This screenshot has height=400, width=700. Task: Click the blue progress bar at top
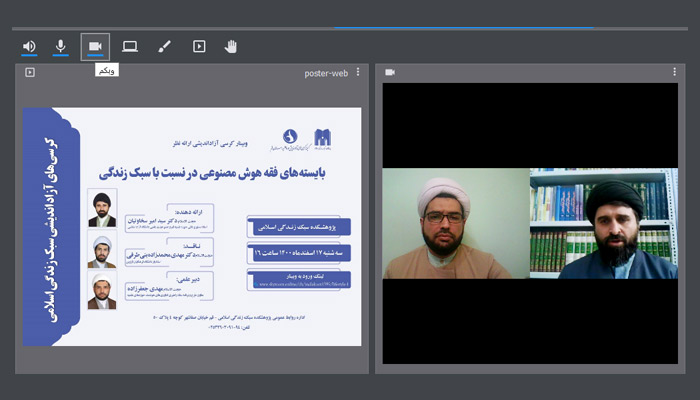point(464,28)
